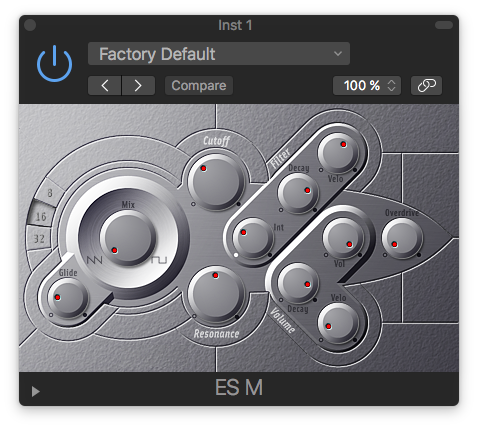Toggle the link icon button

coord(426,86)
